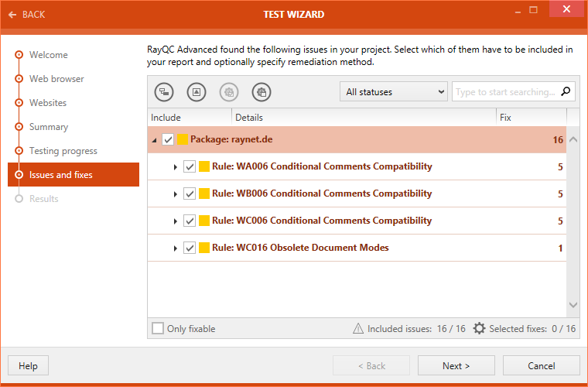This screenshot has width=588, height=387.
Task: Click the Results step label
Action: click(44, 199)
